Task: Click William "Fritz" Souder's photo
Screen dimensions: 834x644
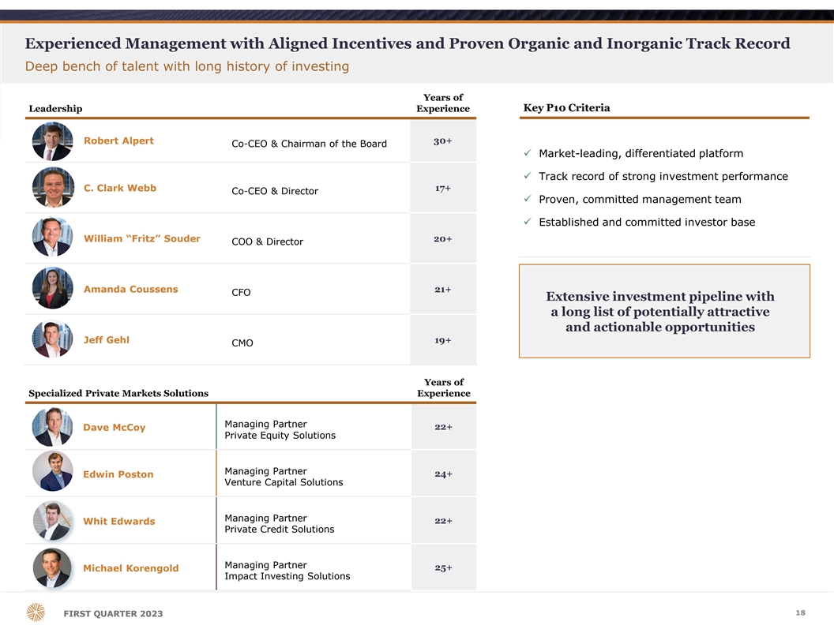Action: 52,238
